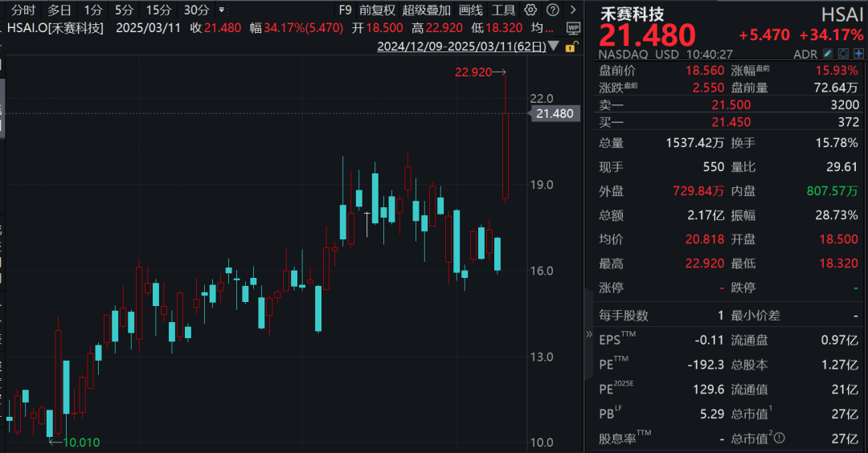868x453 pixels.
Task: Switch to 多日 multi-day view
Action: tap(59, 10)
